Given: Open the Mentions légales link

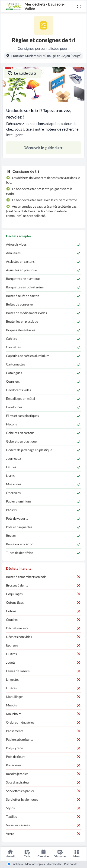Looking at the screenshot, I should (x=35, y=864).
